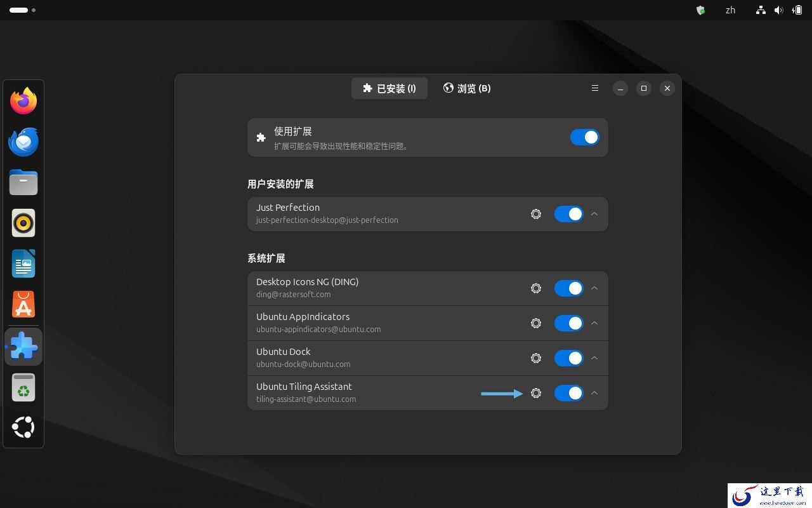Open the zh input source menu
The width and height of the screenshot is (812, 508).
pos(730,10)
